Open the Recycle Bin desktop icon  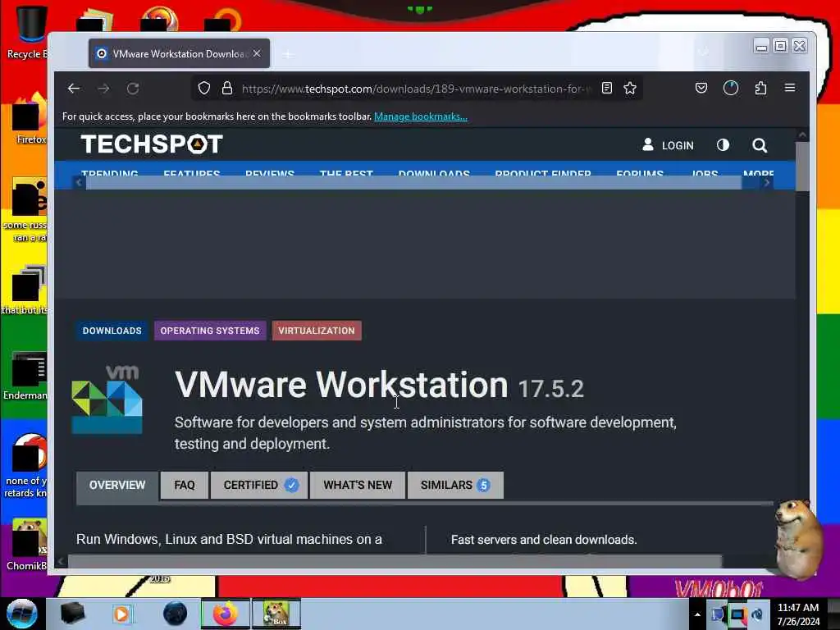tap(25, 32)
